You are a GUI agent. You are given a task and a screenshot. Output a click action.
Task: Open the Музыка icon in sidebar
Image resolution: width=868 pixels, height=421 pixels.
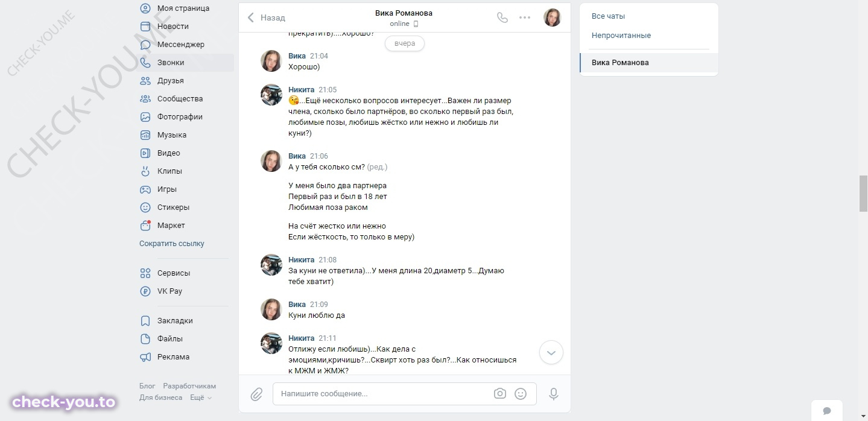(x=145, y=135)
